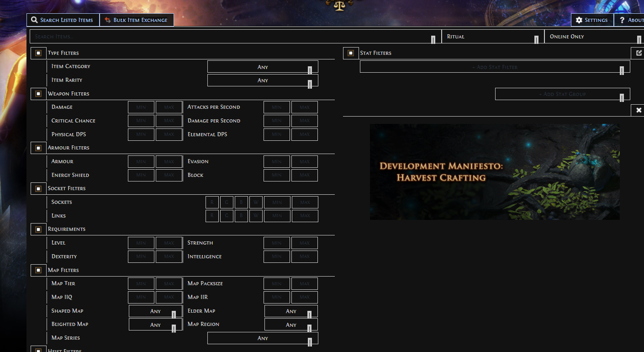The height and width of the screenshot is (352, 644).
Task: Toggle the Map Filters group checkbox
Action: [x=38, y=270]
